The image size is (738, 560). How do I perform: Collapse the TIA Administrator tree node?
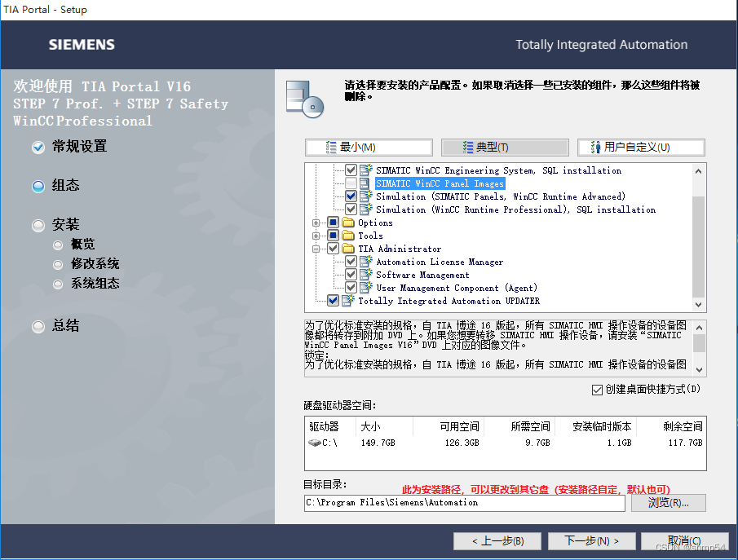(316, 249)
